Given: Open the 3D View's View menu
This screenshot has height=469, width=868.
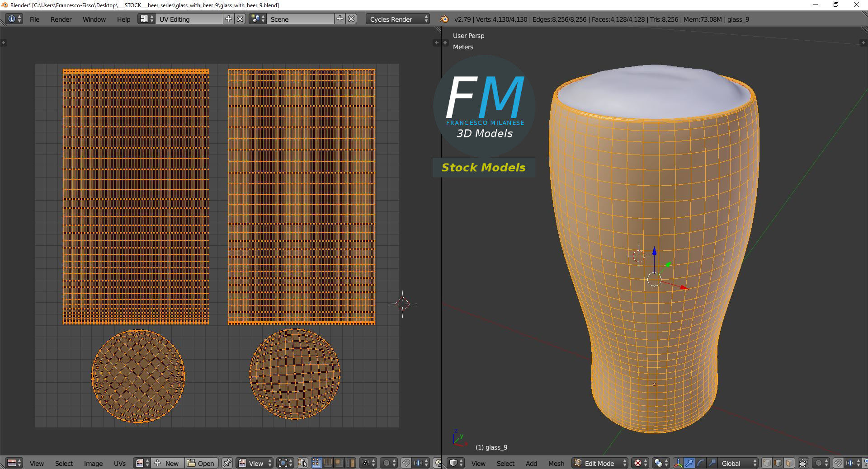Looking at the screenshot, I should point(478,464).
